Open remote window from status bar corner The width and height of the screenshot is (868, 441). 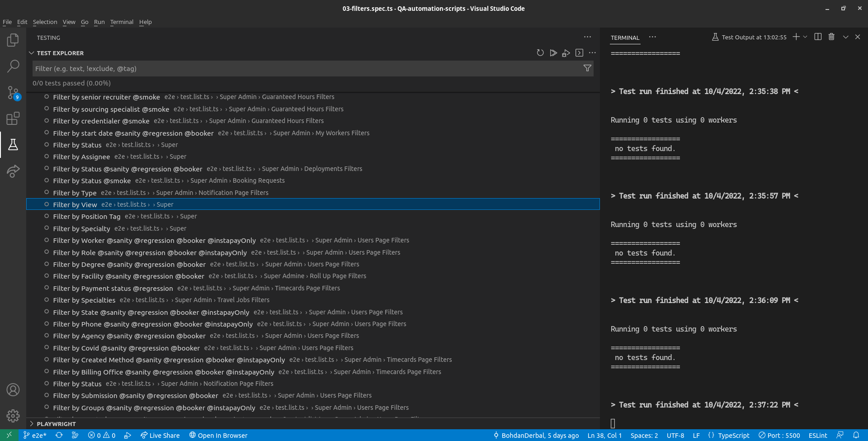coord(9,435)
